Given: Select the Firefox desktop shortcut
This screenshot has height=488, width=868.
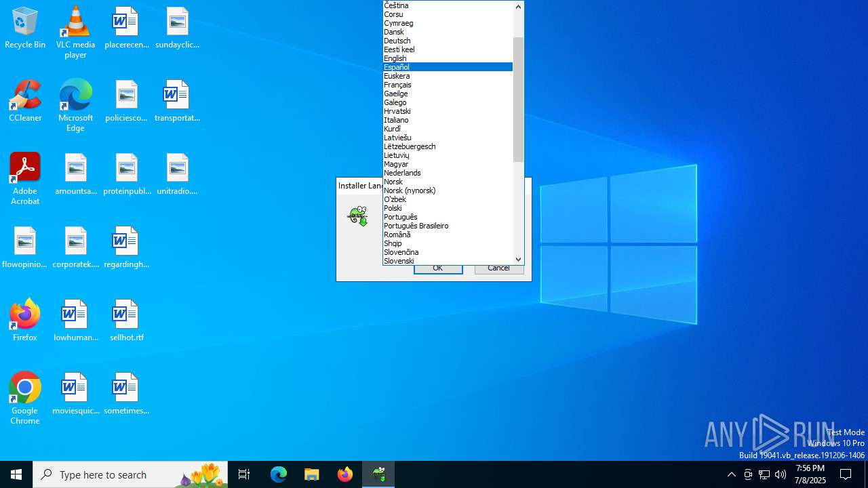Looking at the screenshot, I should [x=25, y=320].
